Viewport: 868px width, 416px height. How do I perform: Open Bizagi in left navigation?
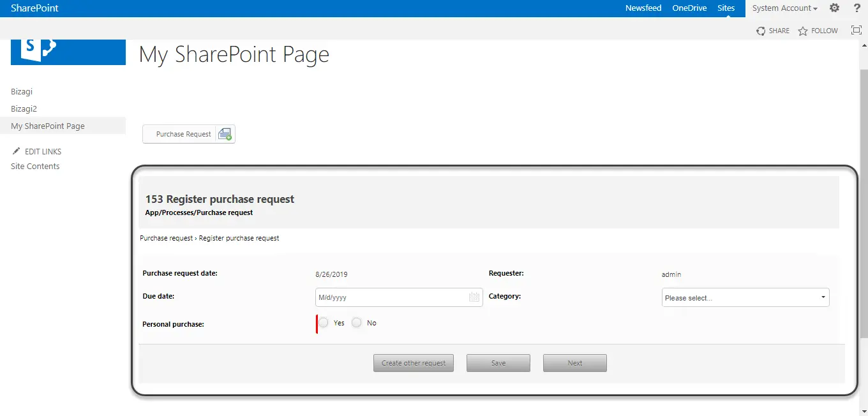coord(22,92)
